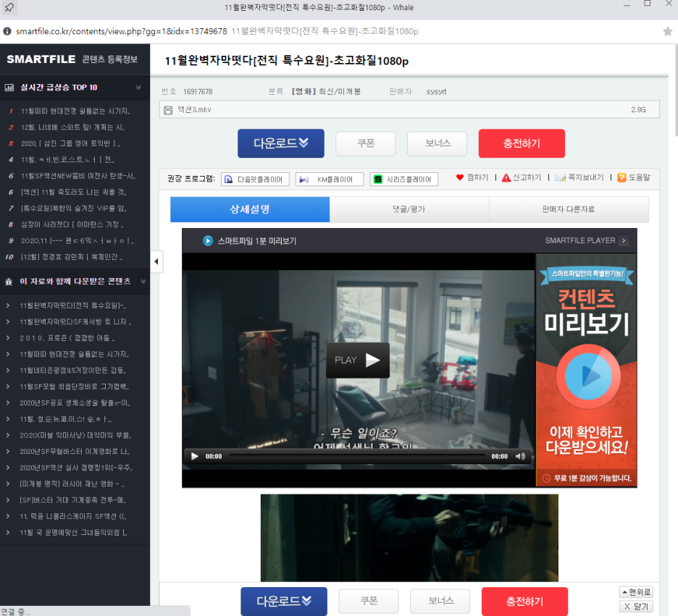Screen dimensions: 678x616
Task: Switch to the 댓글/평가 tab
Action: tap(409, 209)
